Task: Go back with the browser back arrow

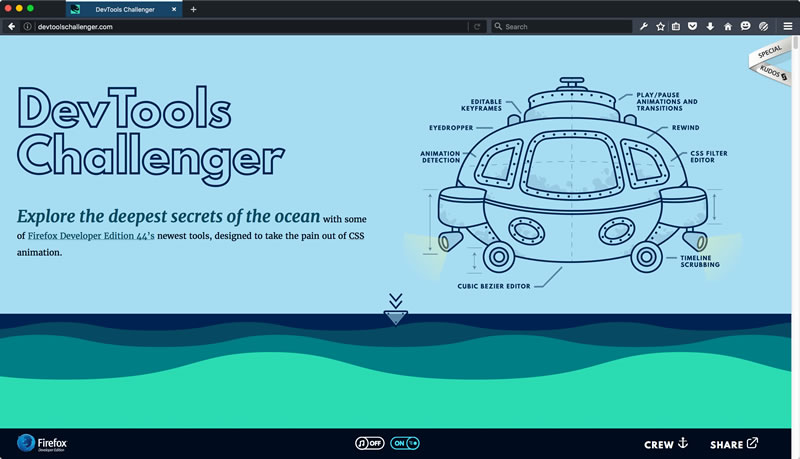Action: tap(12, 27)
